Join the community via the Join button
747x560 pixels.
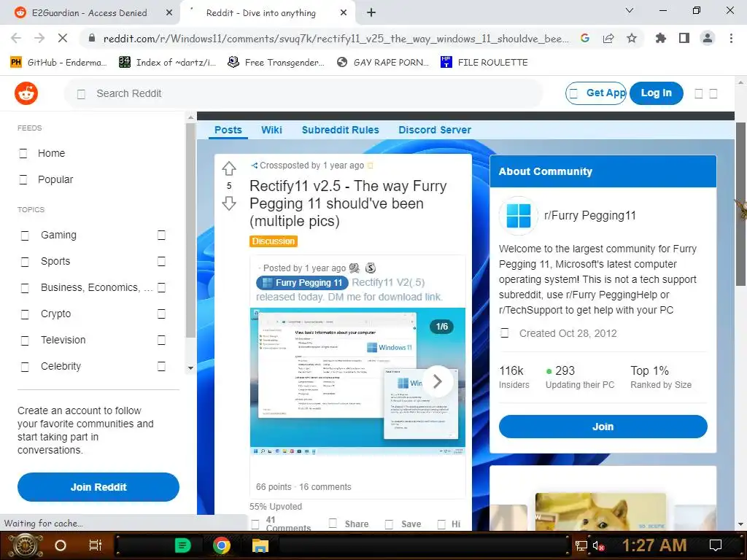pos(603,427)
